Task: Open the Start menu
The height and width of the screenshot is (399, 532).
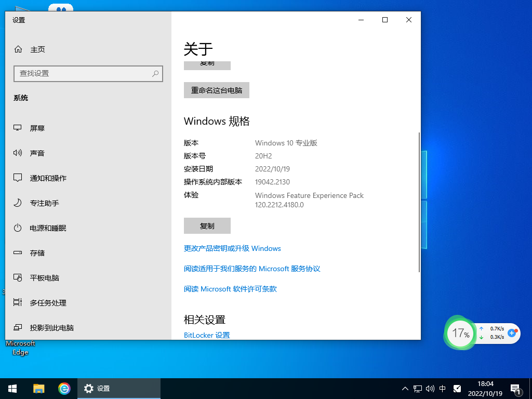Action: coord(12,388)
